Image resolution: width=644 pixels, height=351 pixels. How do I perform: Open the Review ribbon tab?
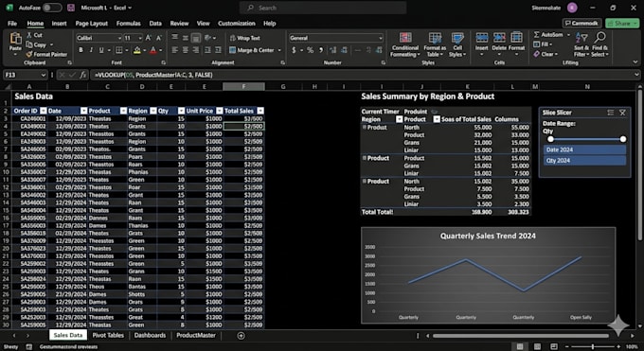[180, 24]
